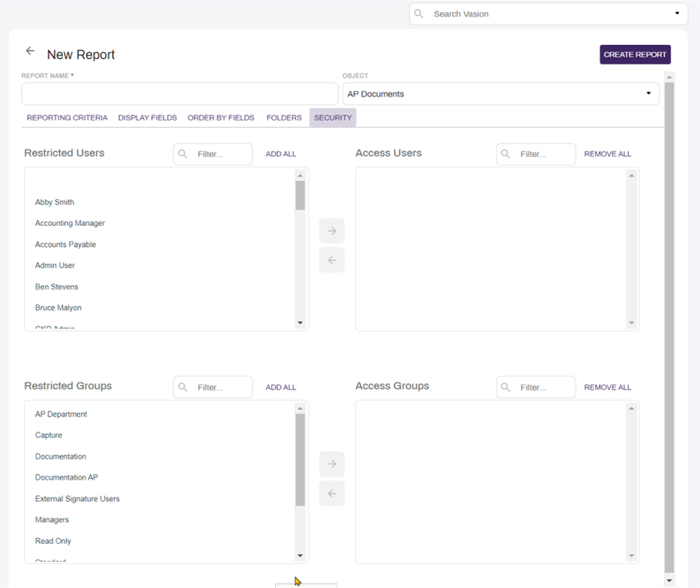This screenshot has width=700, height=588.
Task: Click the main page scrollbar down arrow
Action: pyautogui.click(x=669, y=580)
